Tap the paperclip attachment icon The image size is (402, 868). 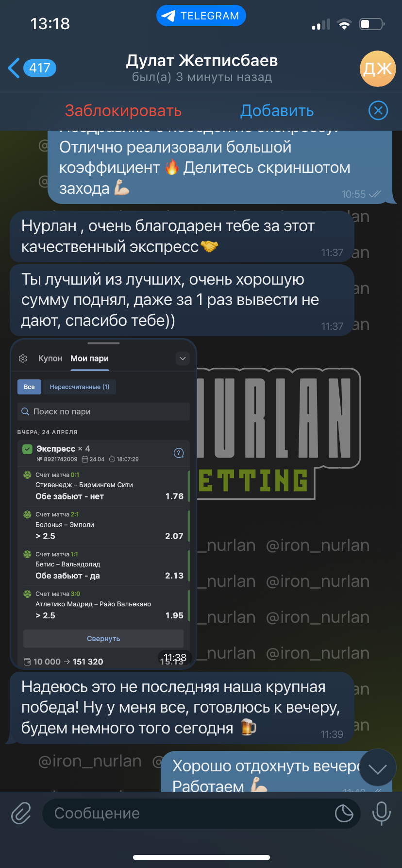(21, 813)
